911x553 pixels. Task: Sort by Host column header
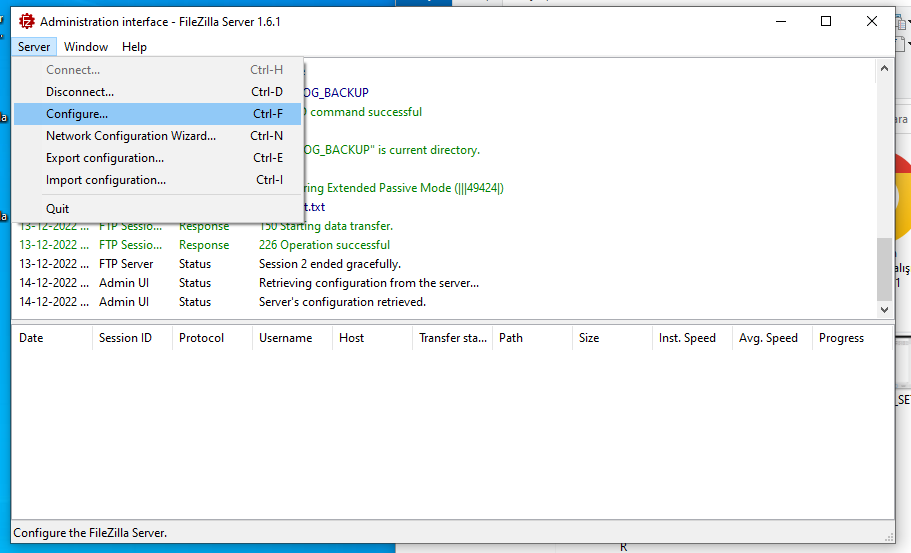372,338
